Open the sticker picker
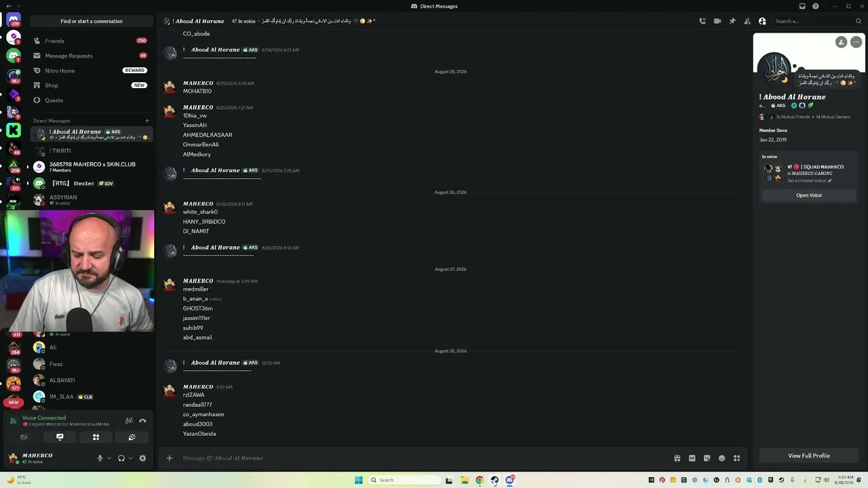The image size is (868, 488). click(x=707, y=458)
